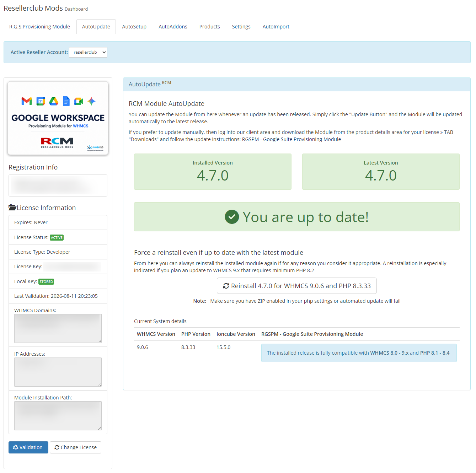Click the WHMCS Version column header
This screenshot has width=476, height=473.
[x=156, y=334]
